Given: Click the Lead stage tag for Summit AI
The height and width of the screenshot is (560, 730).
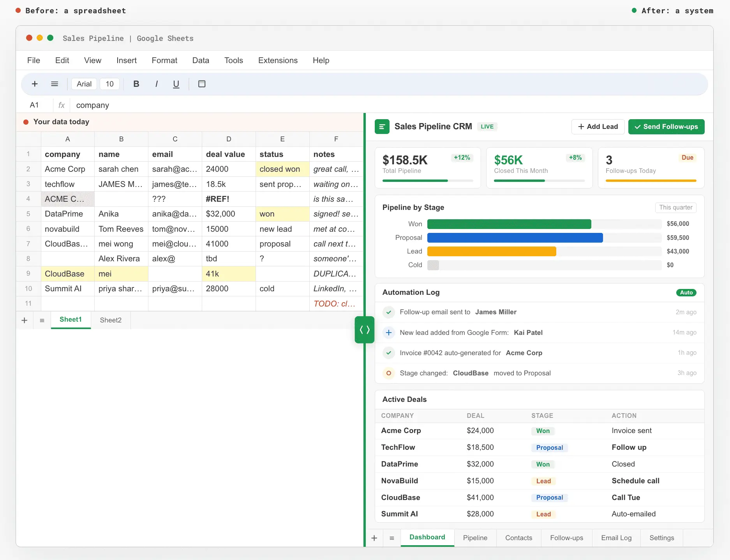Looking at the screenshot, I should [543, 514].
